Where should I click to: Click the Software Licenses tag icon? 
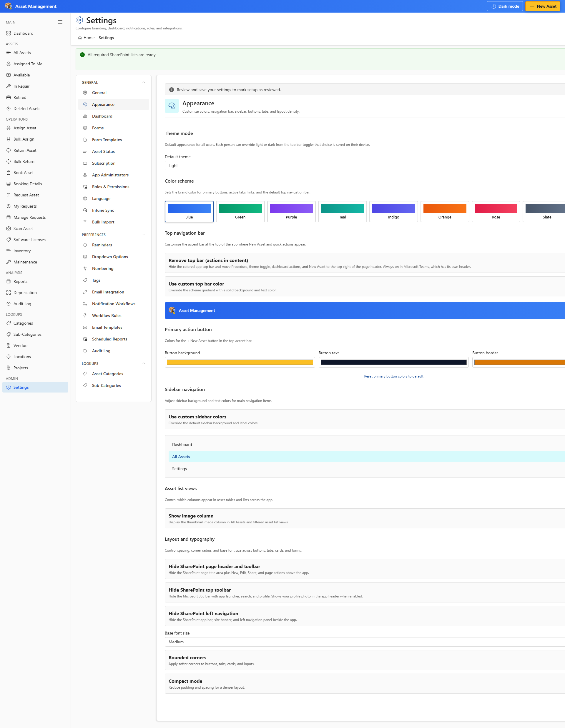coord(9,239)
